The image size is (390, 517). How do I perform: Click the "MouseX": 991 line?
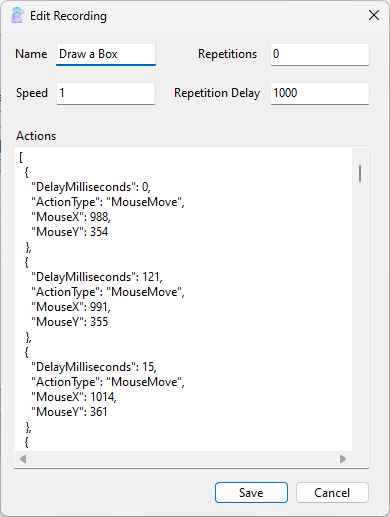tap(71, 307)
